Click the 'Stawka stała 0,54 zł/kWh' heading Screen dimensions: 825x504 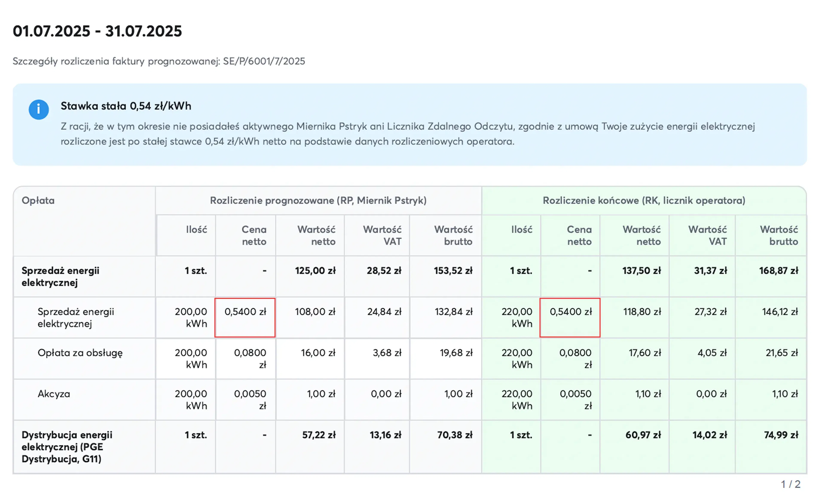tap(126, 106)
